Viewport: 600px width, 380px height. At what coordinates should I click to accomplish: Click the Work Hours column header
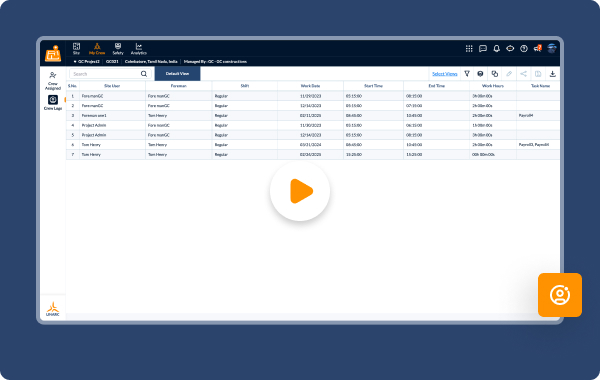tap(493, 86)
